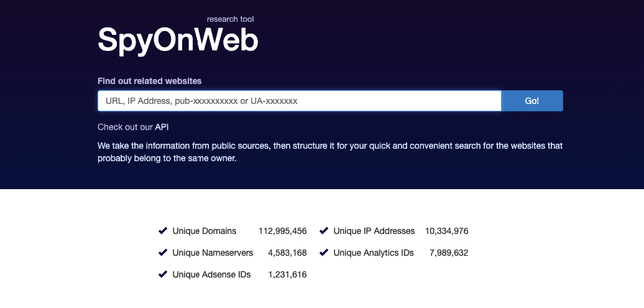
Task: Click the Go! button
Action: point(532,101)
